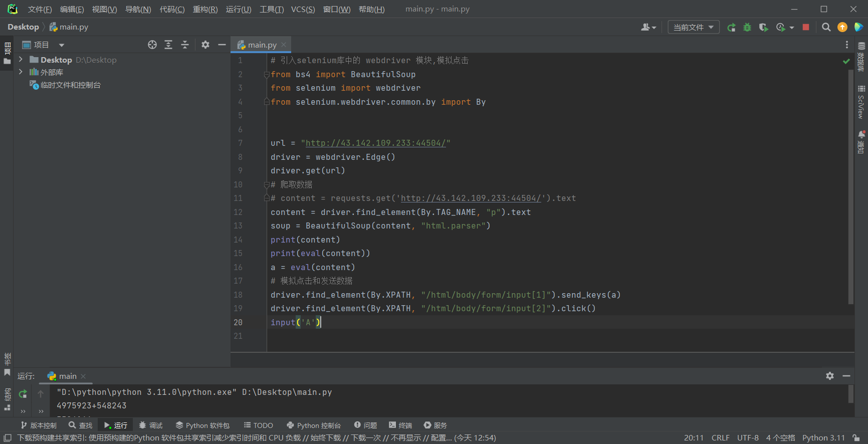Click Collapse All icon in project panel
The width and height of the screenshot is (868, 444).
click(185, 45)
